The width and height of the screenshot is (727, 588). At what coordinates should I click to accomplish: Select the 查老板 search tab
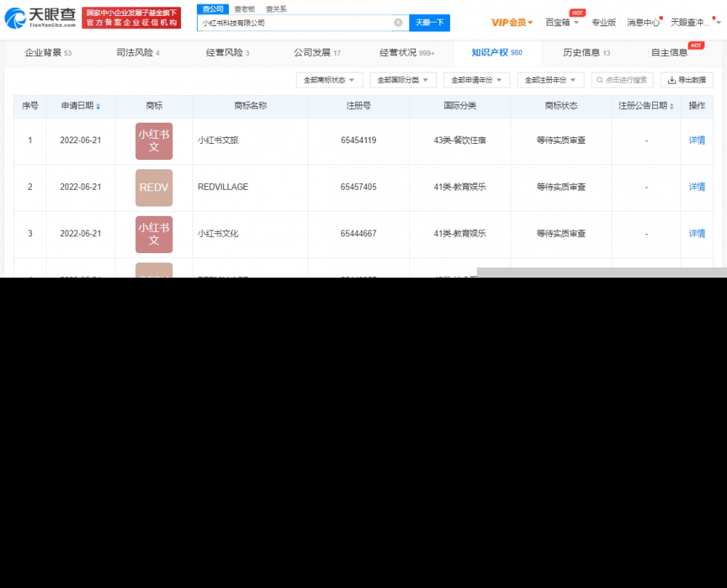[x=244, y=9]
